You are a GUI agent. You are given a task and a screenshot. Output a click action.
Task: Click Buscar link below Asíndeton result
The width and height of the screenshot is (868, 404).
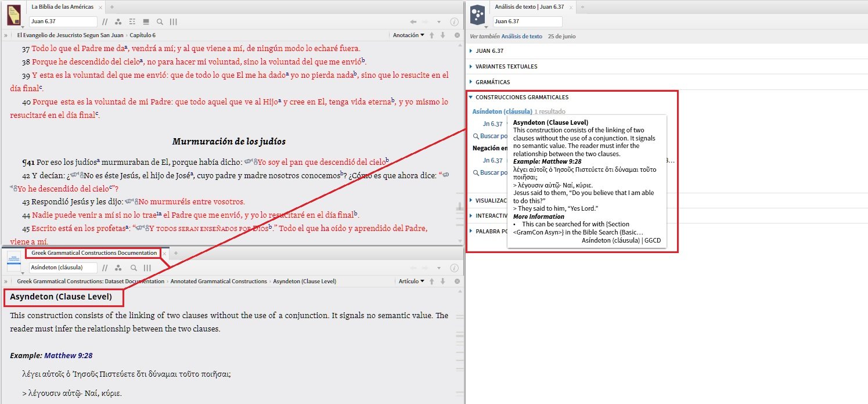click(489, 136)
